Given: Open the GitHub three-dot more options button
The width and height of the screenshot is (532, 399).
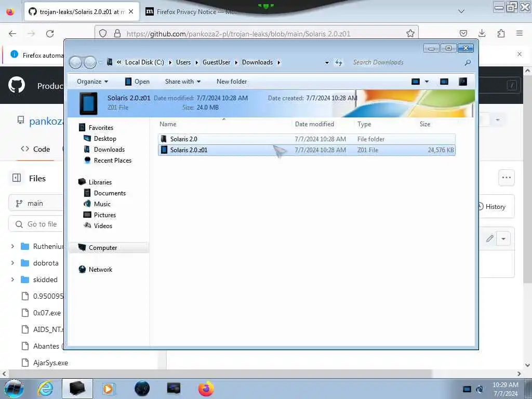Looking at the screenshot, I should [x=506, y=178].
